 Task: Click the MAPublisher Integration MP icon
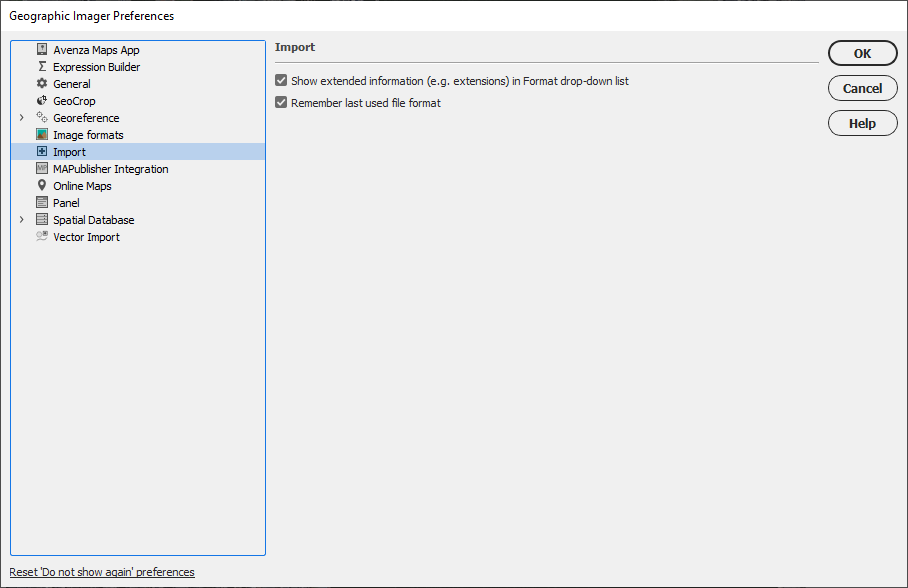42,169
